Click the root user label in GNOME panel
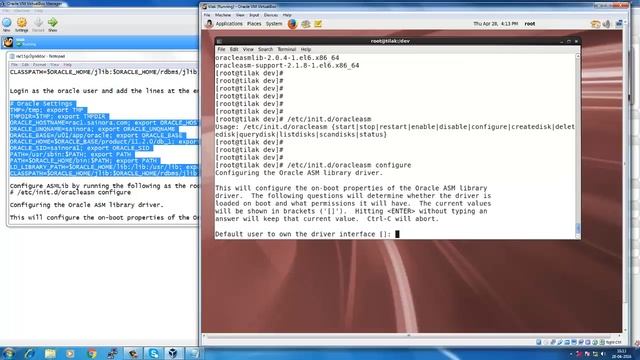 click(530, 24)
